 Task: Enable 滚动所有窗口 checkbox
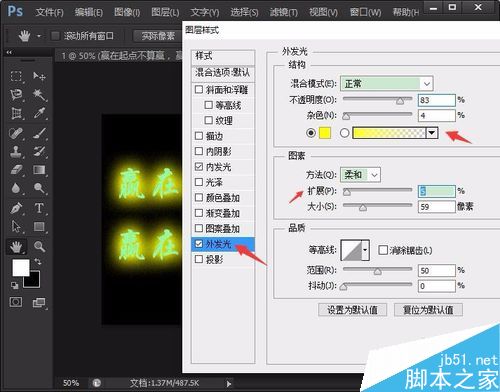pos(55,36)
